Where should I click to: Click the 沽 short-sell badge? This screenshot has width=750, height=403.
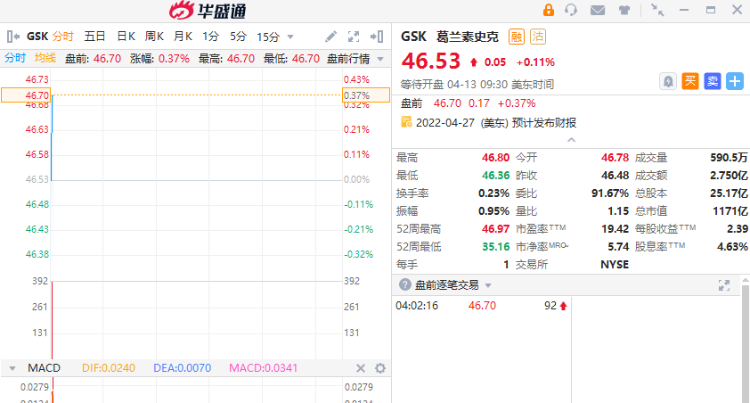pyautogui.click(x=538, y=37)
